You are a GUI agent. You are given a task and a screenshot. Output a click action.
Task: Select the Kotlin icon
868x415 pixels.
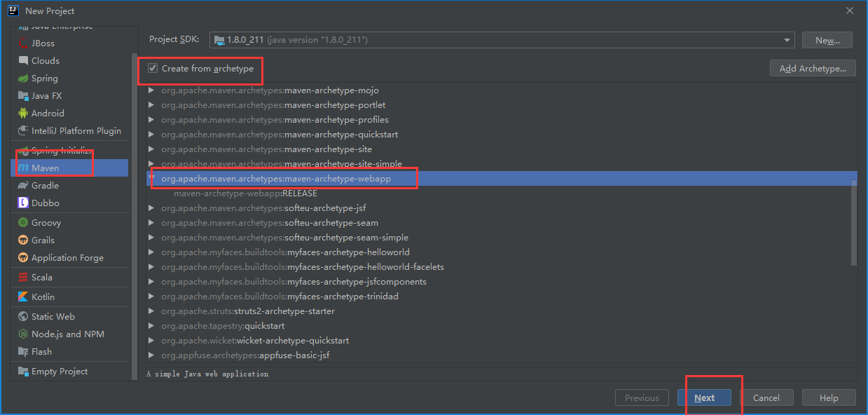(24, 297)
